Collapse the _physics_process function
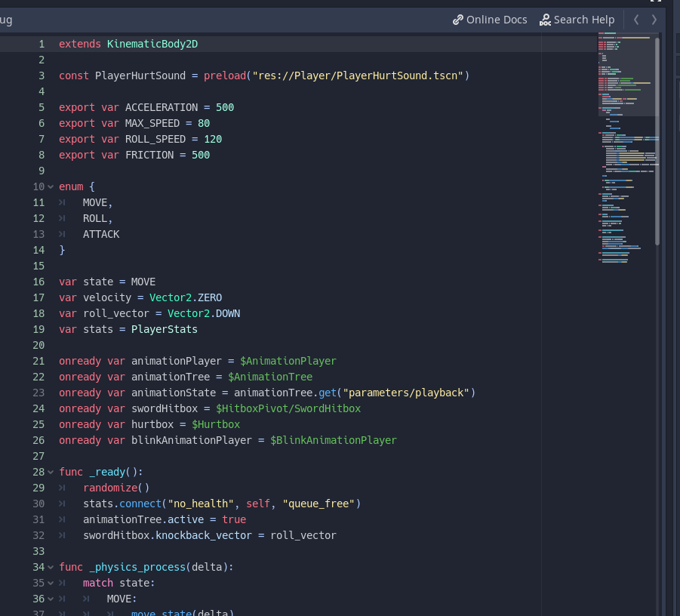The height and width of the screenshot is (616, 680). click(x=49, y=567)
